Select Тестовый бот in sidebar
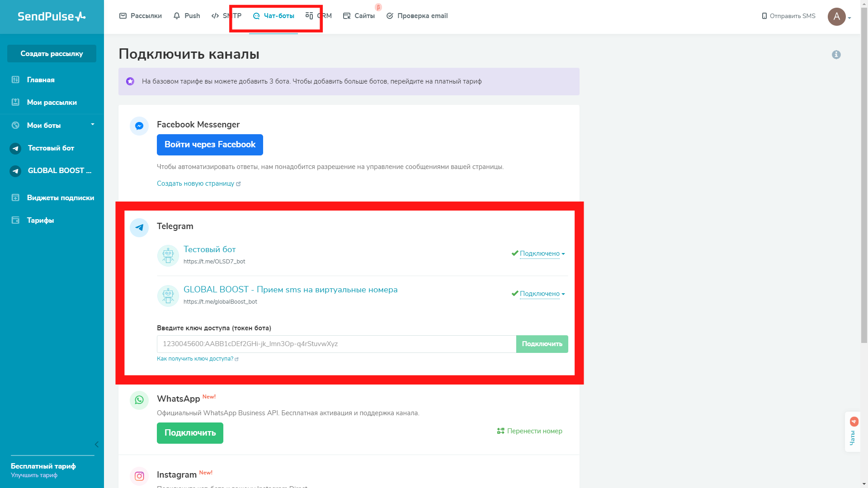Screen dimensions: 868x488 (x=52, y=148)
